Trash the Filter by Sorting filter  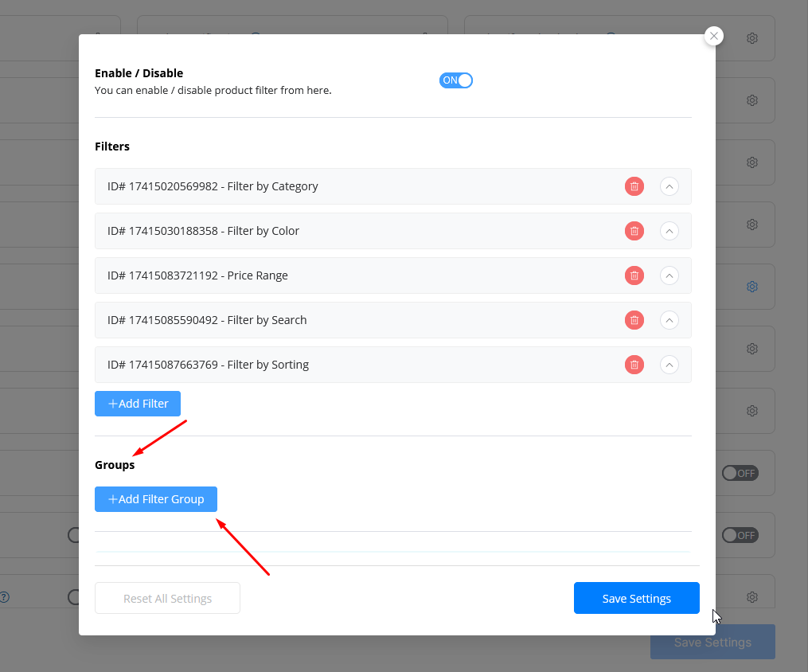634,365
